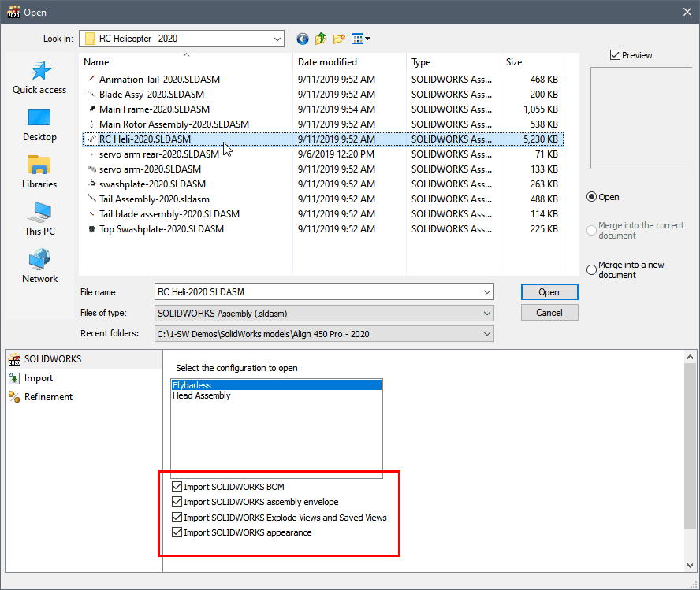Select Merge into a new document

pyautogui.click(x=591, y=270)
